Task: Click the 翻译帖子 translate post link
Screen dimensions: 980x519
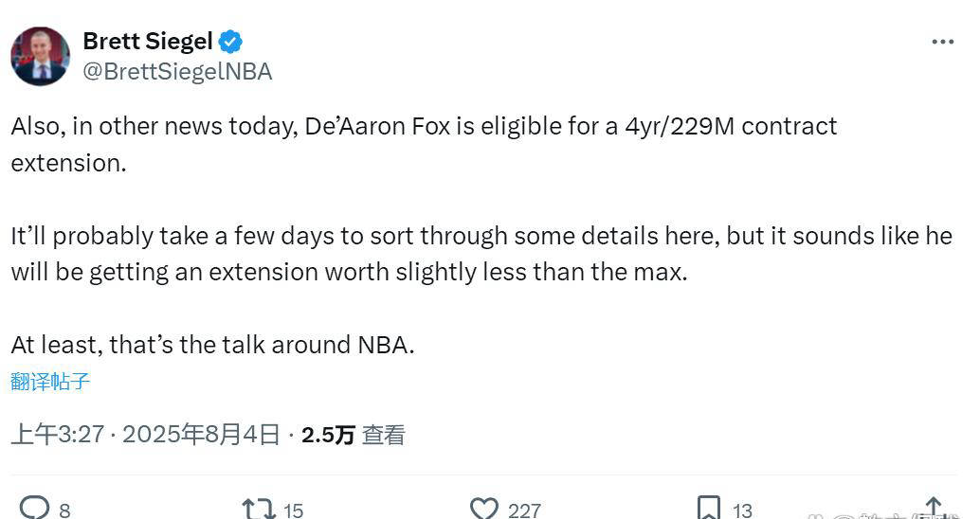Action: [x=50, y=382]
